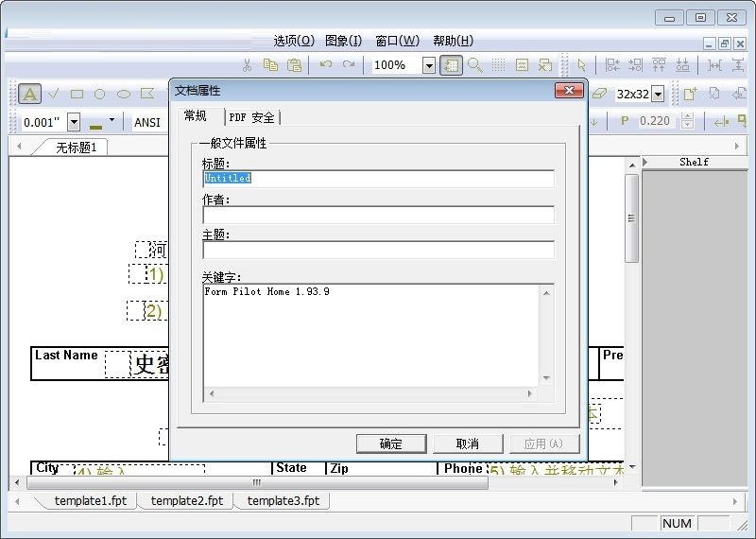Select the text tool 'A' icon
756x539 pixels.
(30, 94)
